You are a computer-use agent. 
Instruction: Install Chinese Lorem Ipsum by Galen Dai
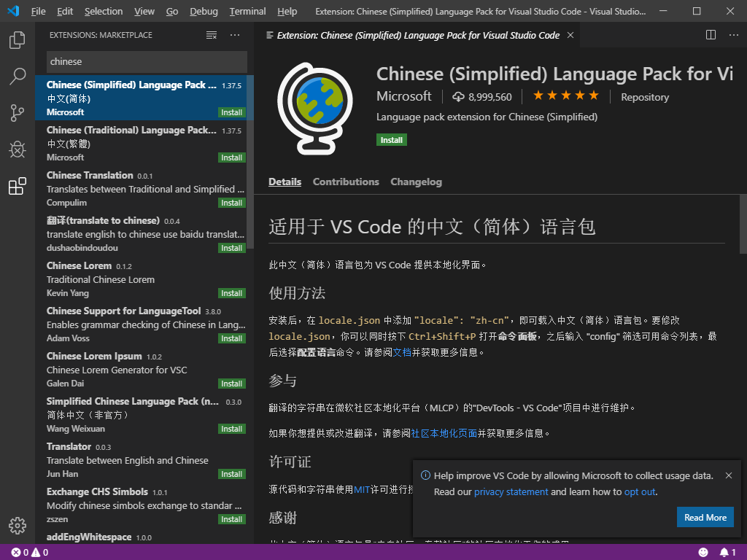[231, 384]
